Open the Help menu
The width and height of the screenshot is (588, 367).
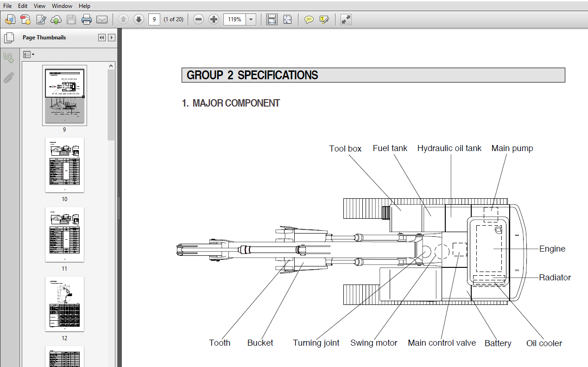(x=84, y=6)
